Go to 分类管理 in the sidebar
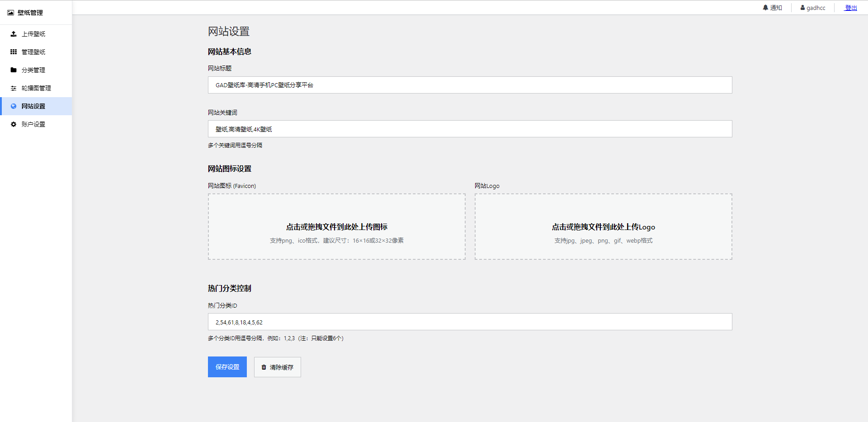Viewport: 868px width, 422px height. (x=33, y=70)
